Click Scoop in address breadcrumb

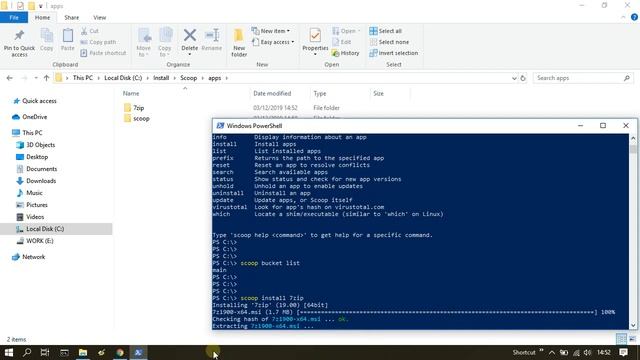(x=189, y=78)
